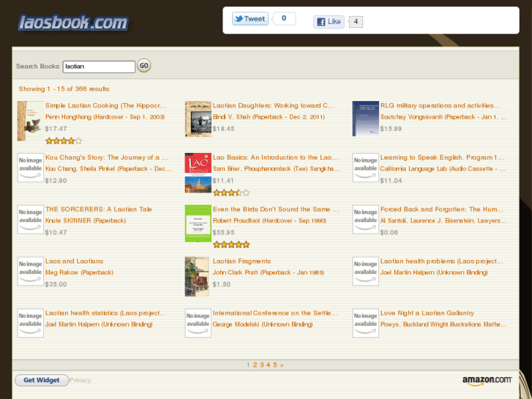Click California Language Lab author line
This screenshot has width=532, height=399.
pyautogui.click(x=443, y=169)
